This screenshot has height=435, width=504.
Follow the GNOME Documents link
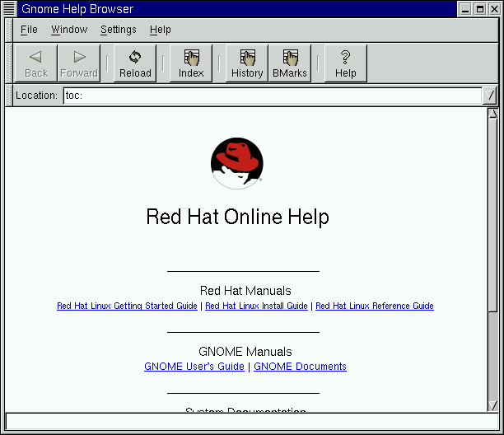300,367
